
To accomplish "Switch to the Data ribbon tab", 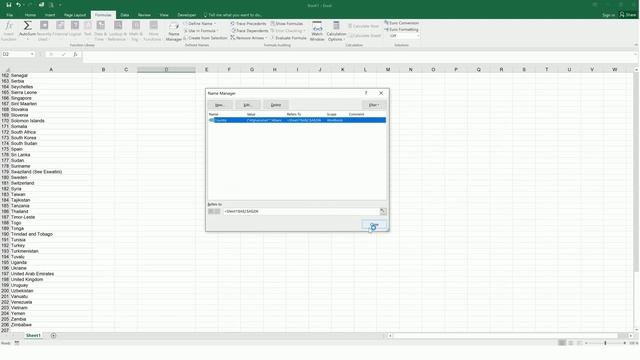I will click(124, 15).
